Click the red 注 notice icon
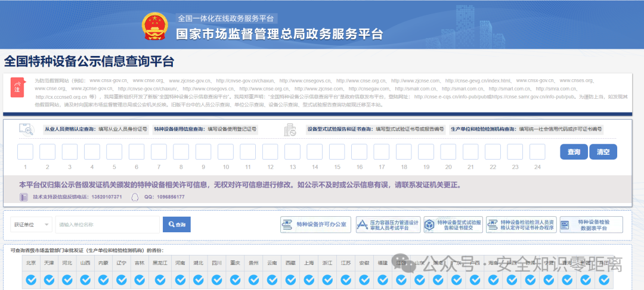The image size is (644, 290). pyautogui.click(x=17, y=88)
